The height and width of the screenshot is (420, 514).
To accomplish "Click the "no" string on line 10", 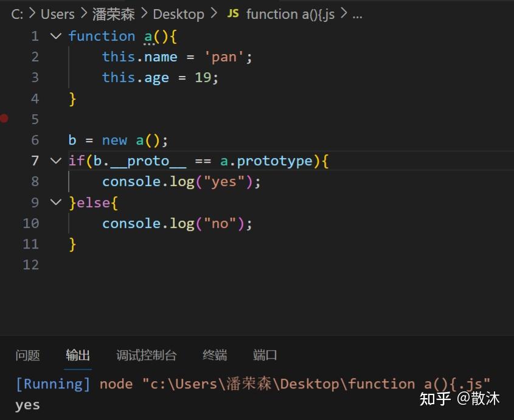I will (220, 224).
